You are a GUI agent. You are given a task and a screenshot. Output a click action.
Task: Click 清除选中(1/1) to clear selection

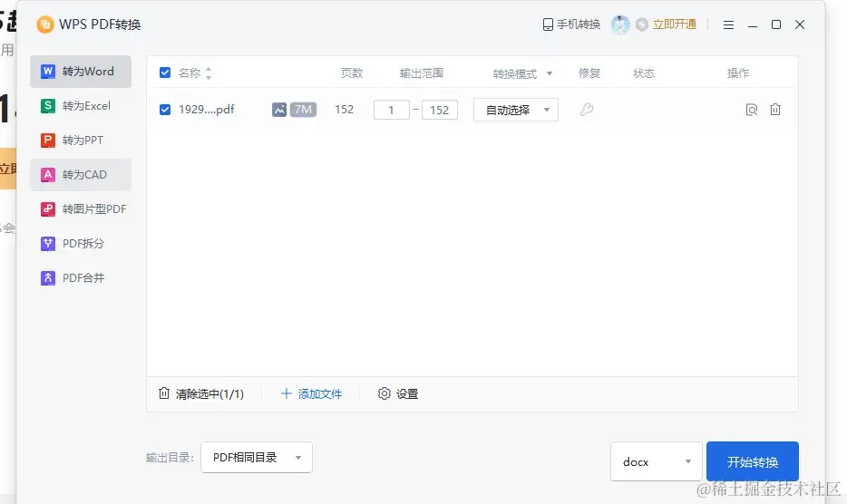[201, 393]
